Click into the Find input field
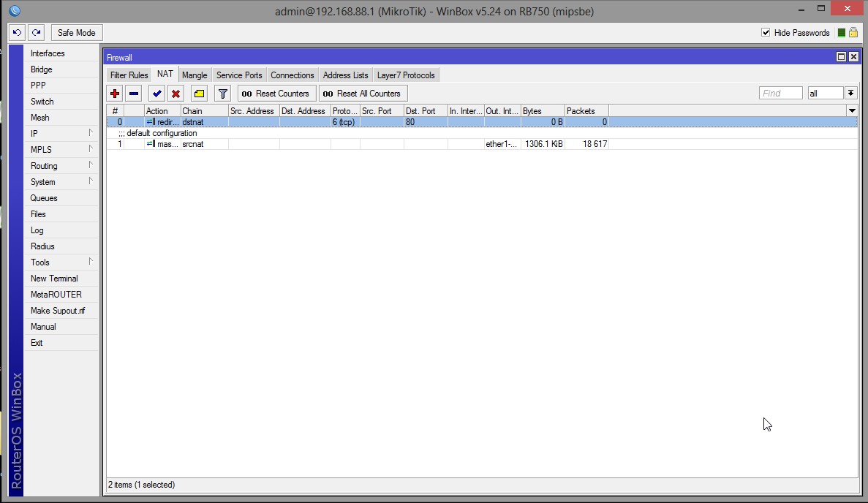This screenshot has height=503, width=868. (x=780, y=93)
